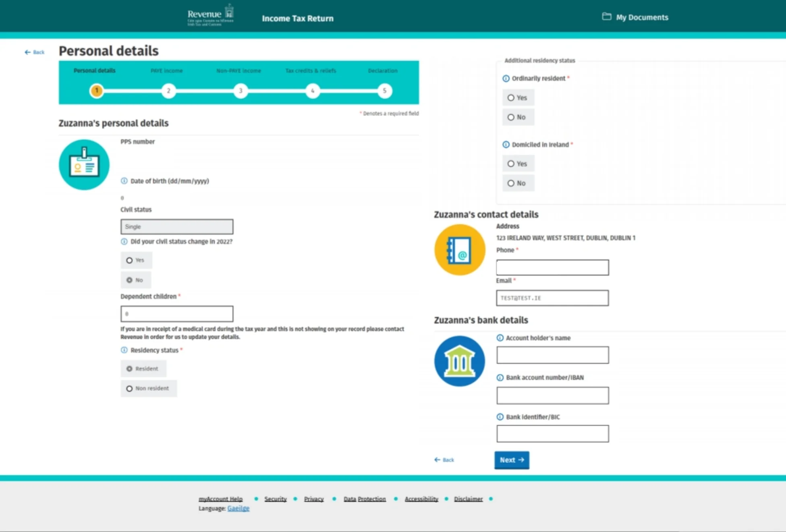Switch language to Gaeilge
This screenshot has height=532, width=786.
coord(238,508)
